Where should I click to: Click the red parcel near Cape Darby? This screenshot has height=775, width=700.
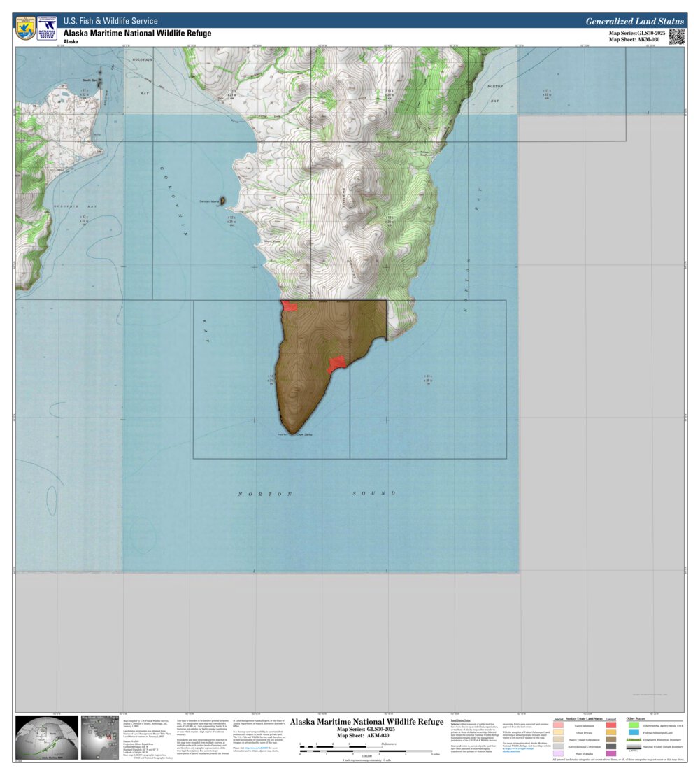point(338,362)
